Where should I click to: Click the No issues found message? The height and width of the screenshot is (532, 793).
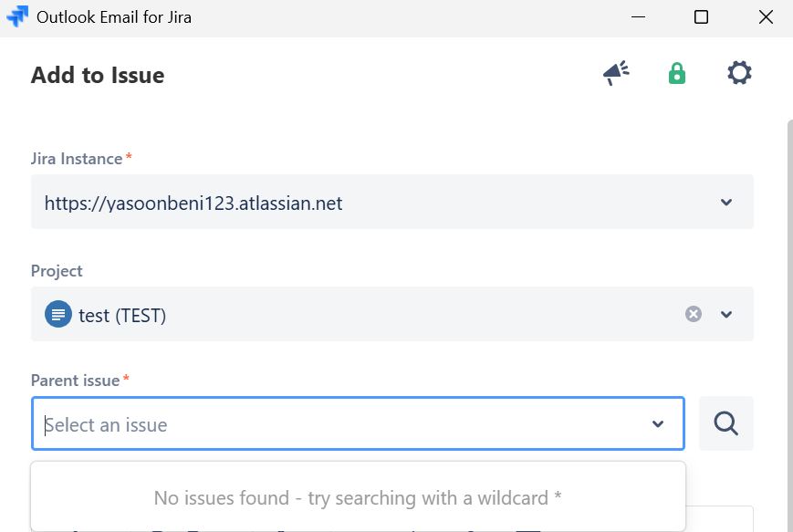click(358, 498)
